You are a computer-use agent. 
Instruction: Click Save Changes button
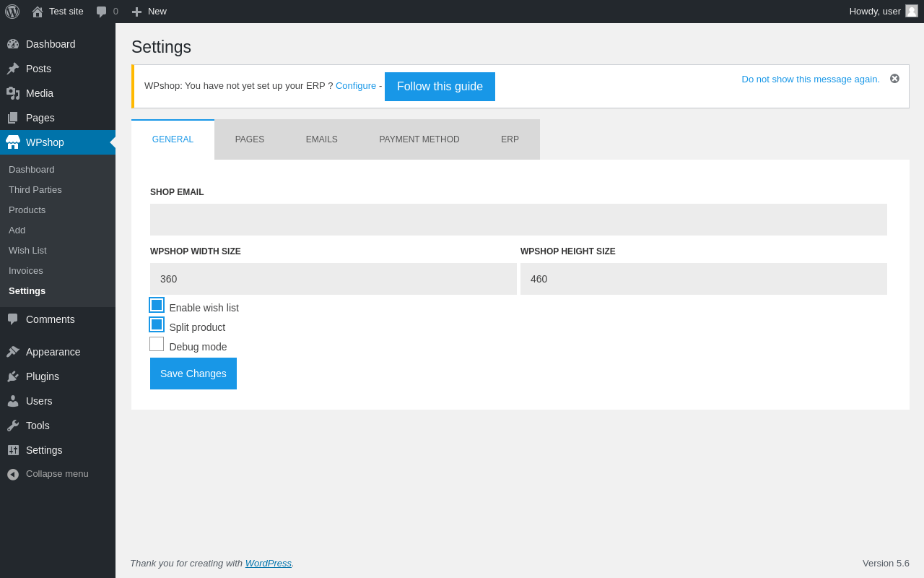pyautogui.click(x=193, y=374)
